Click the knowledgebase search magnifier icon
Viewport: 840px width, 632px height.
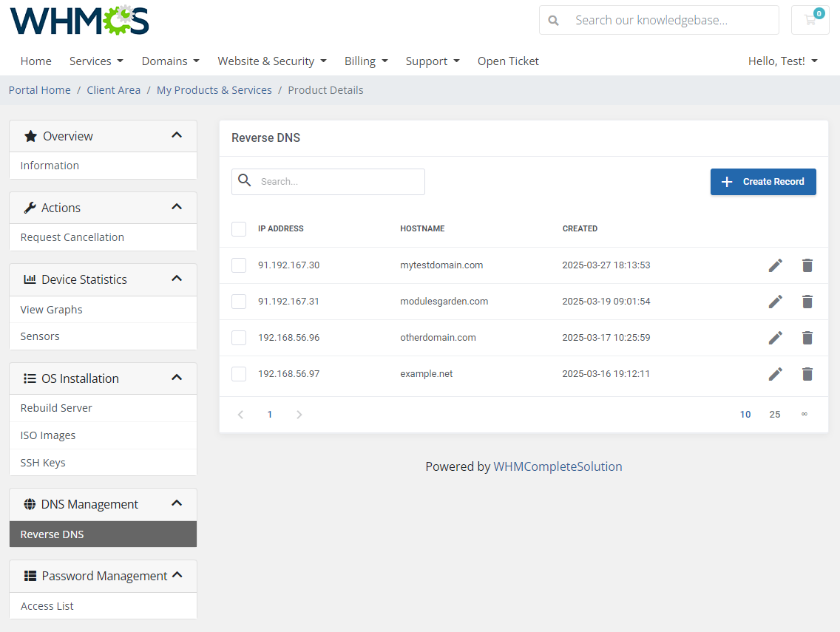pos(553,20)
